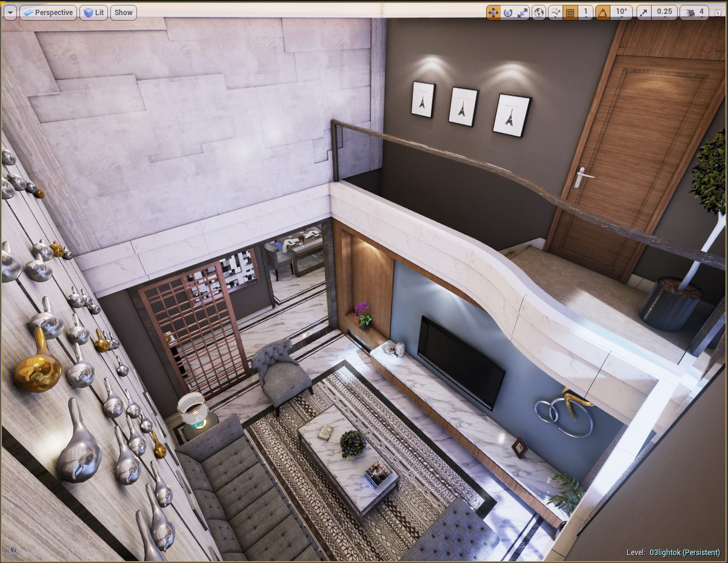Select the rotate gizmo tool
Viewport: 728px width, 563px height.
click(508, 12)
